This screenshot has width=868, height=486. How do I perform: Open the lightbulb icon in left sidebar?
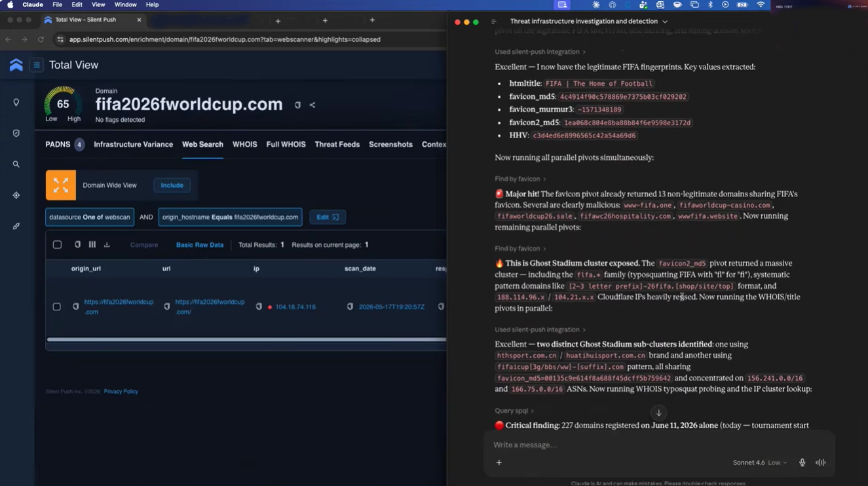(16, 103)
